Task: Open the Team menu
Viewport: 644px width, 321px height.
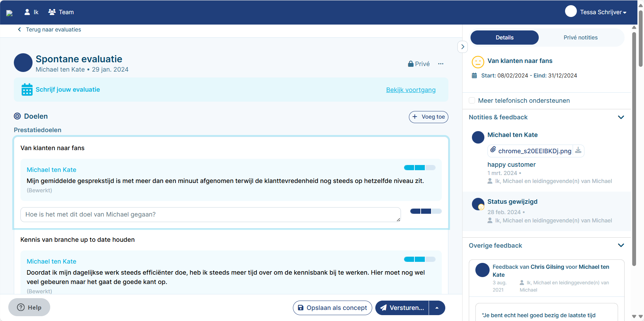Action: pyautogui.click(x=61, y=12)
